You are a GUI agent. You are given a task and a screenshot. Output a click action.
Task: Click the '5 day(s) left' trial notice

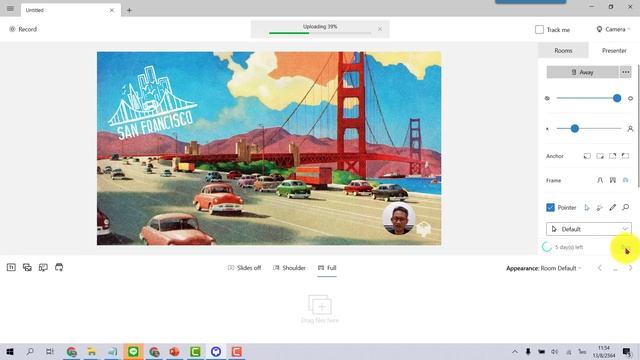[x=569, y=247]
